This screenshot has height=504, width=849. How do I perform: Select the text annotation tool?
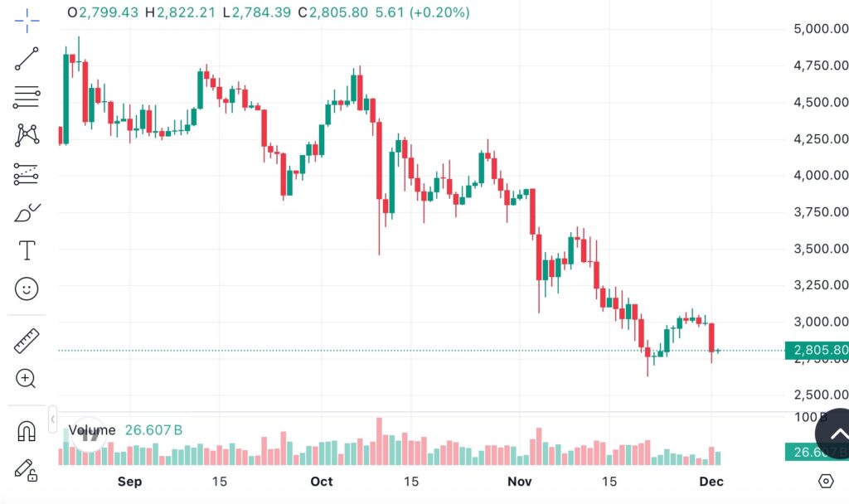(26, 250)
